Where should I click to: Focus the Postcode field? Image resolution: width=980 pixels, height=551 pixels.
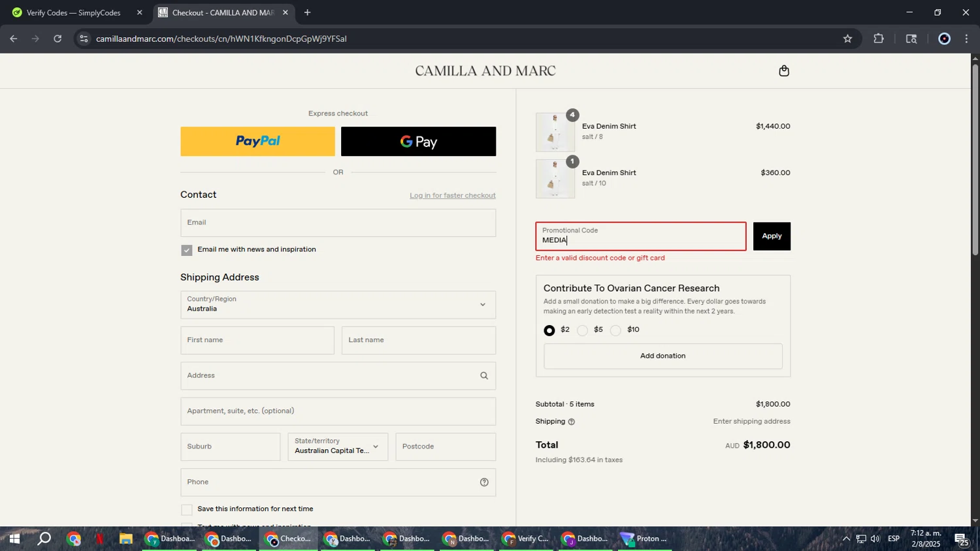pyautogui.click(x=446, y=447)
